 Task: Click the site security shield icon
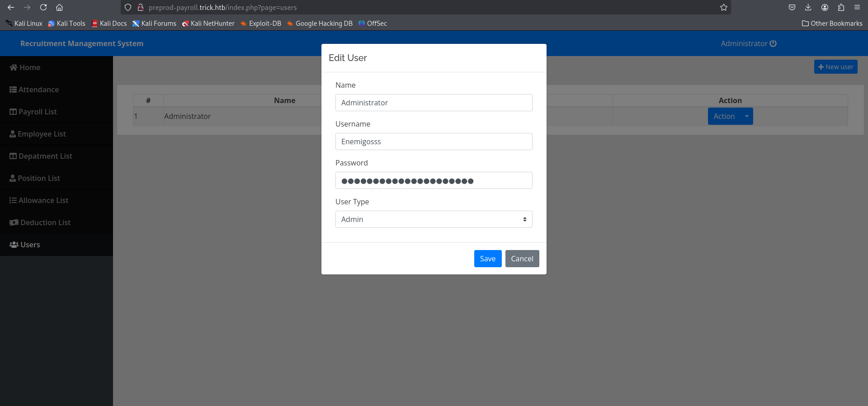(128, 7)
